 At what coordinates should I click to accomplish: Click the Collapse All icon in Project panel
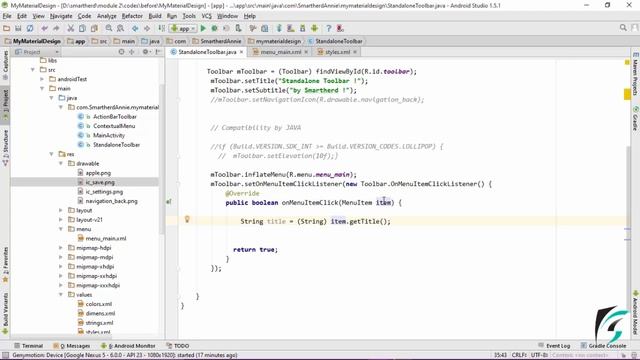pos(131,52)
